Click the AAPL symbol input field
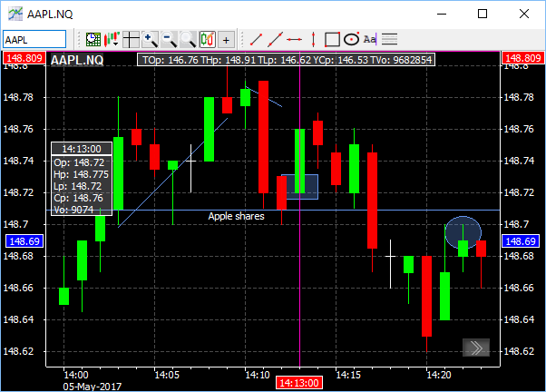This screenshot has height=392, width=546. [x=34, y=39]
